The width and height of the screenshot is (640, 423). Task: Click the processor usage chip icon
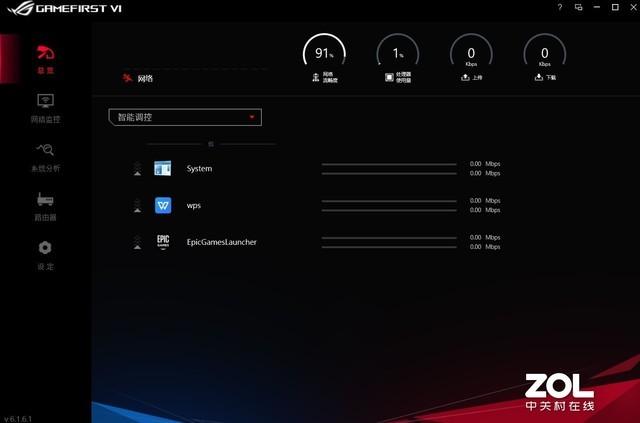click(x=389, y=77)
